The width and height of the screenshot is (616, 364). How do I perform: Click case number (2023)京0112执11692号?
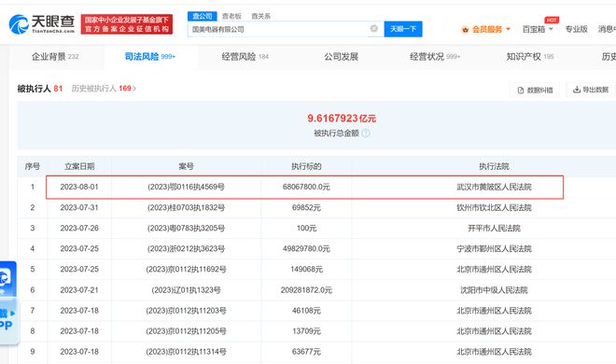pyautogui.click(x=186, y=270)
